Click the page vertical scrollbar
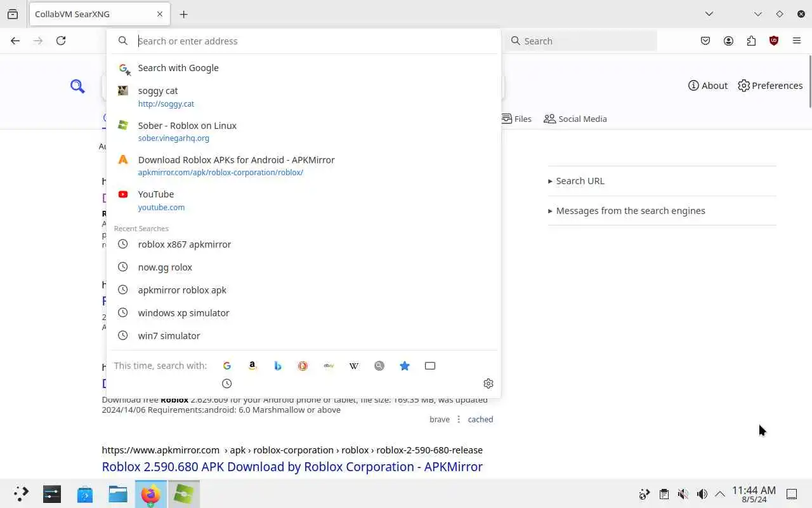 click(809, 81)
